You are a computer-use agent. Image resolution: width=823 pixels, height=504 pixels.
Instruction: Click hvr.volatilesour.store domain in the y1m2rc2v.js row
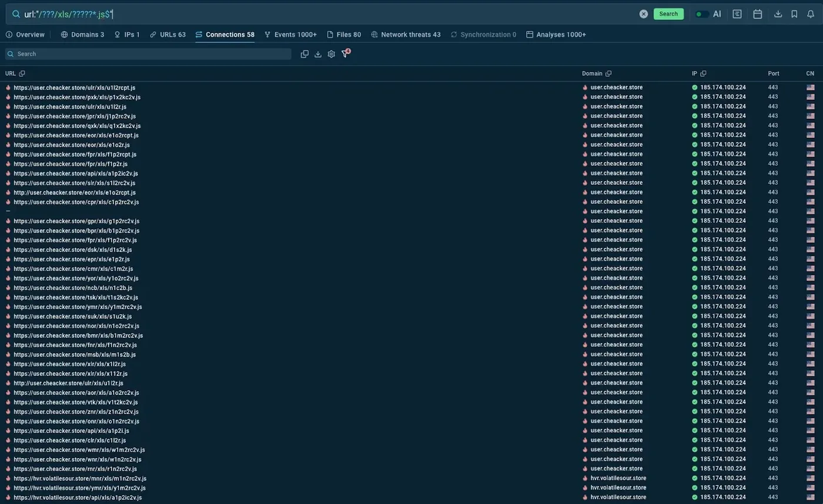click(618, 488)
